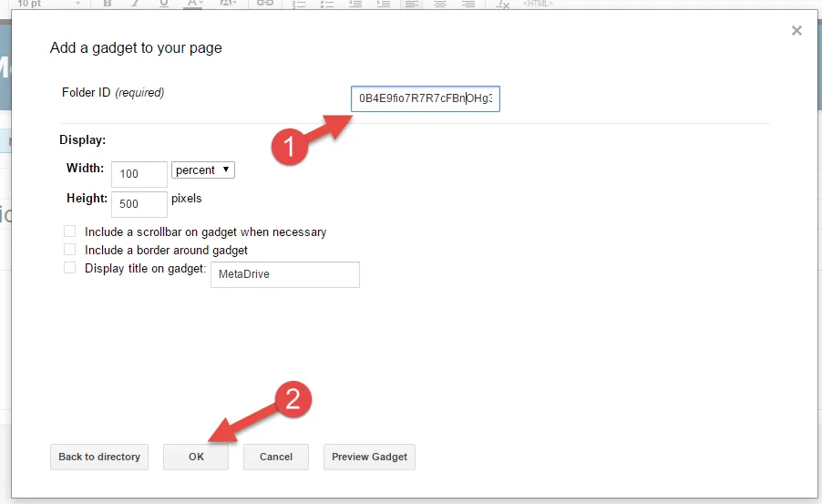Viewport: 822px width, 504px height.
Task: Click insert link icon in toolbar
Action: [265, 4]
